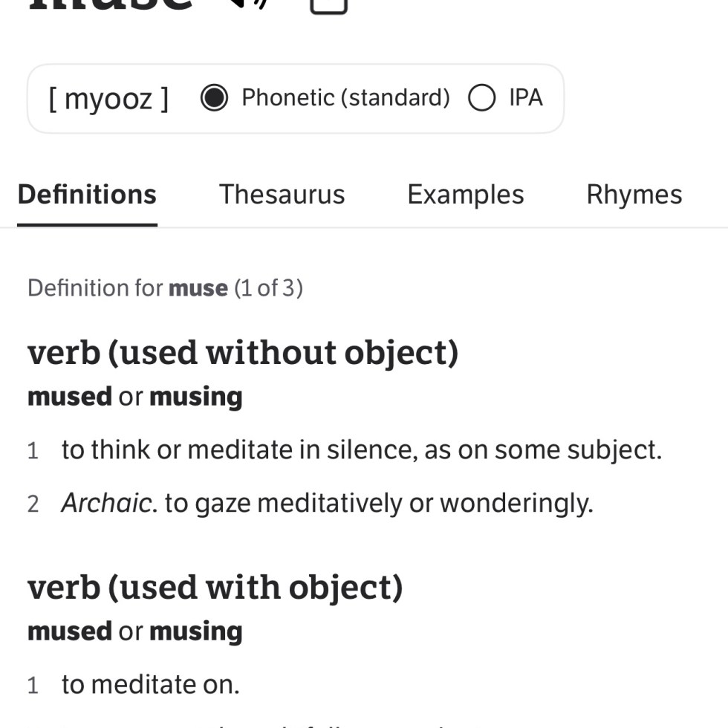The width and height of the screenshot is (728, 728).
Task: Switch to the Thesaurus tab
Action: [282, 195]
